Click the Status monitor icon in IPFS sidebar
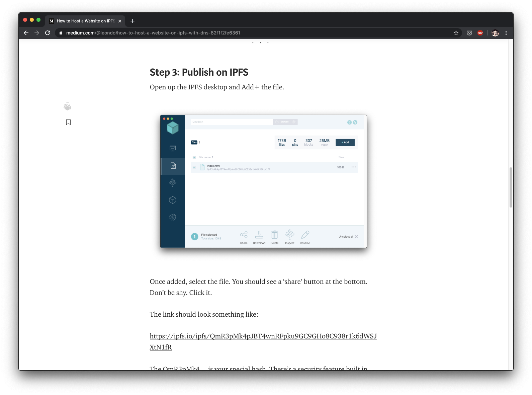Image resolution: width=532 pixels, height=395 pixels. [x=173, y=148]
